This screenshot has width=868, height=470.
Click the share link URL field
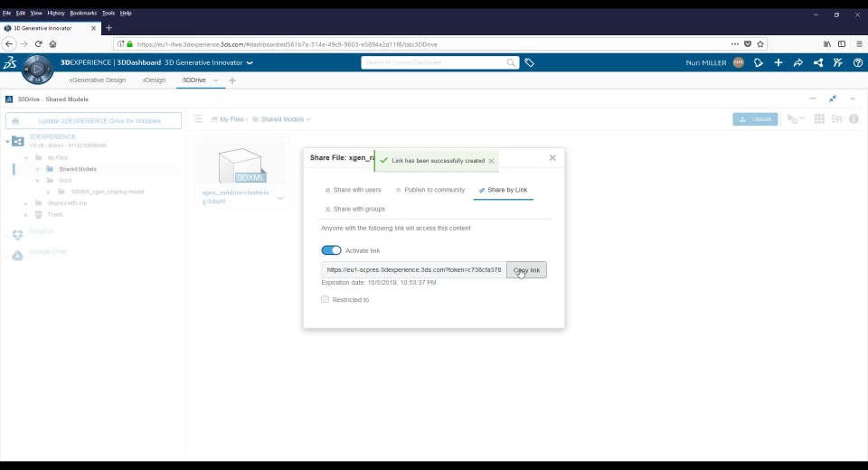pyautogui.click(x=413, y=269)
